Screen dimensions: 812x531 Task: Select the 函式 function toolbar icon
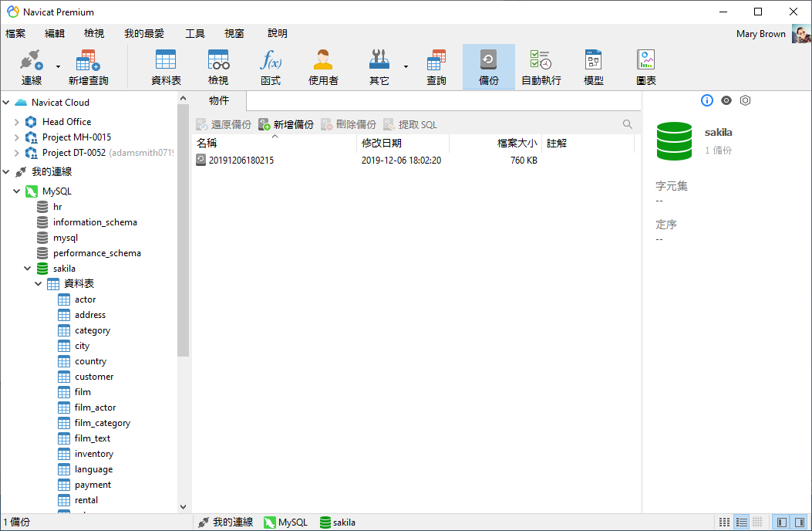pyautogui.click(x=270, y=66)
